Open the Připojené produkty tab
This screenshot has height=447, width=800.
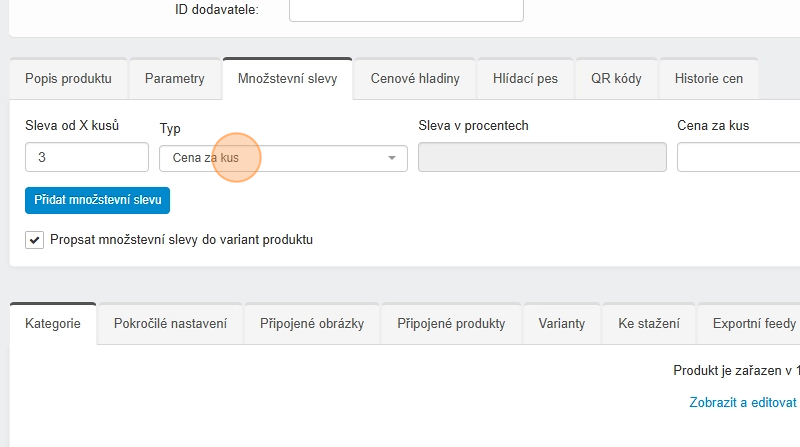[451, 324]
